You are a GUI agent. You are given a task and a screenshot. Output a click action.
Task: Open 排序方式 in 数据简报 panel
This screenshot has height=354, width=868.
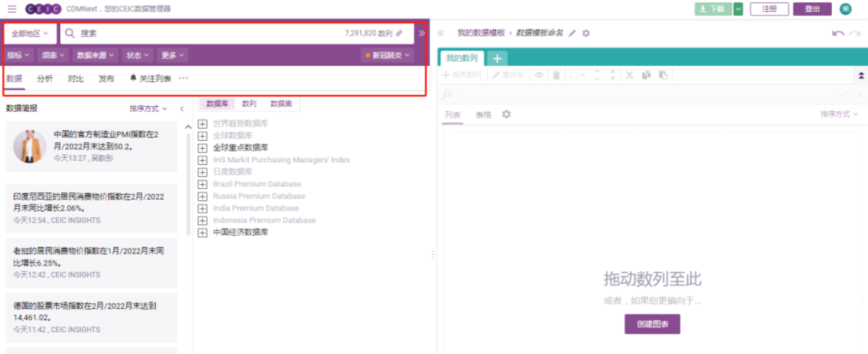(x=148, y=108)
